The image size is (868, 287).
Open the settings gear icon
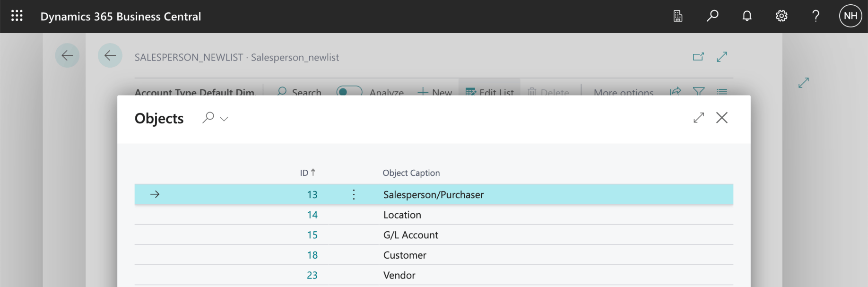point(781,16)
